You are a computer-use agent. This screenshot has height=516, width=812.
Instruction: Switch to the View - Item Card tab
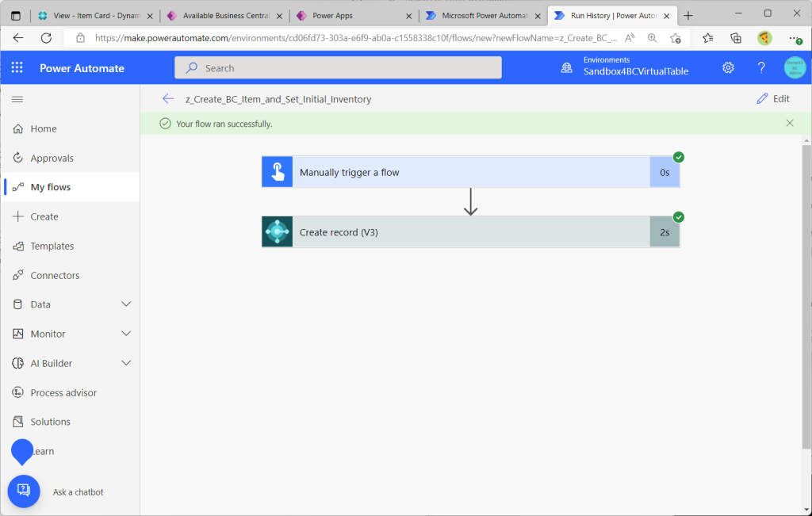(x=96, y=16)
